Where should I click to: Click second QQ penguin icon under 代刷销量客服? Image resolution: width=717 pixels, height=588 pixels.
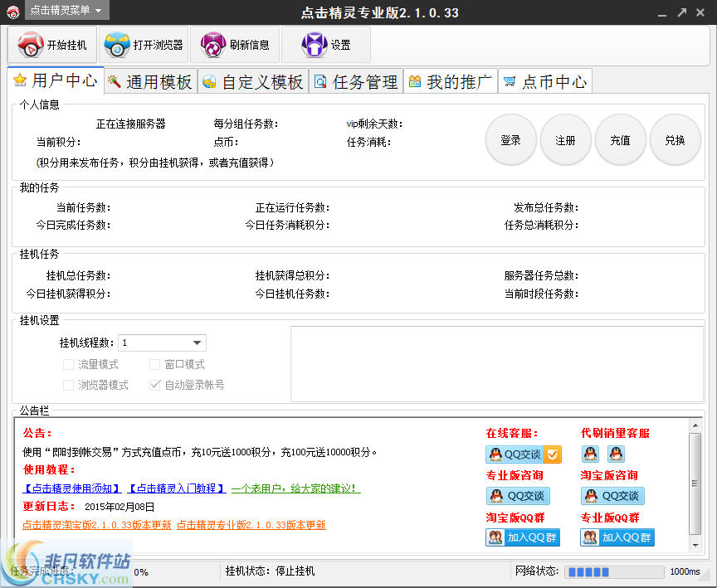(x=616, y=454)
